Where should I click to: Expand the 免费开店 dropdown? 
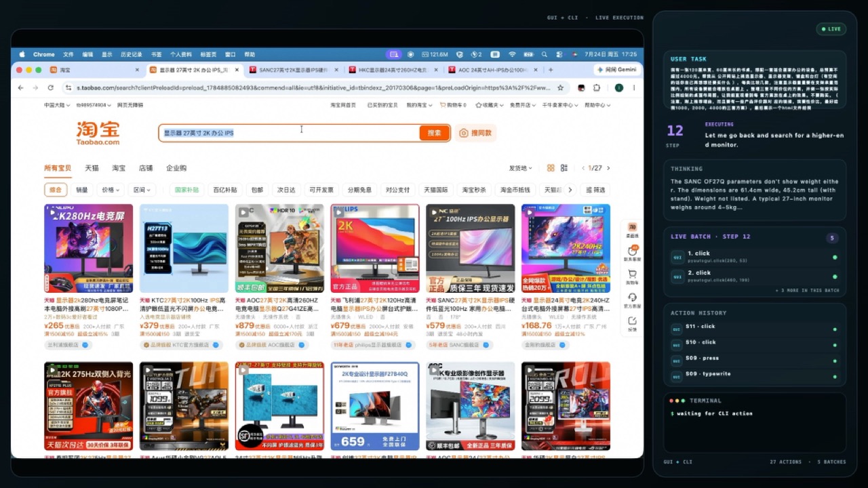[522, 105]
